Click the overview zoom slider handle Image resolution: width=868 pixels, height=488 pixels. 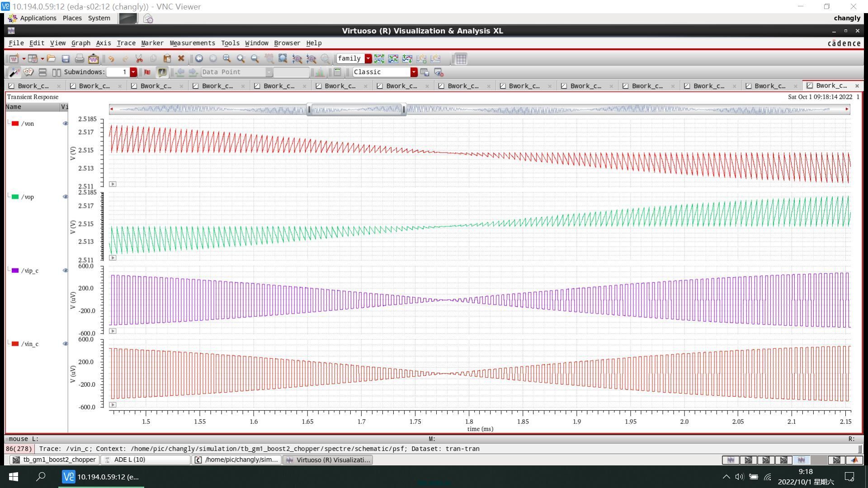[356, 109]
